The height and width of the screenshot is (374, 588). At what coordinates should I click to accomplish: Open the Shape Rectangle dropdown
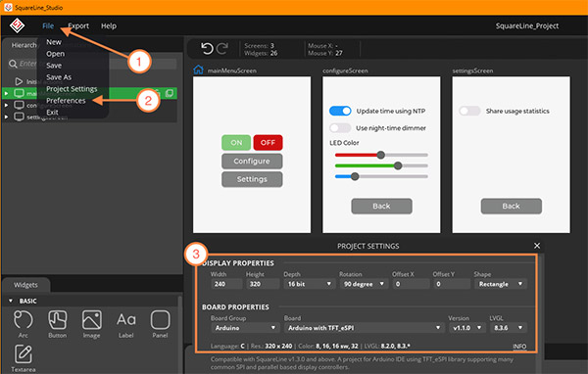(501, 284)
